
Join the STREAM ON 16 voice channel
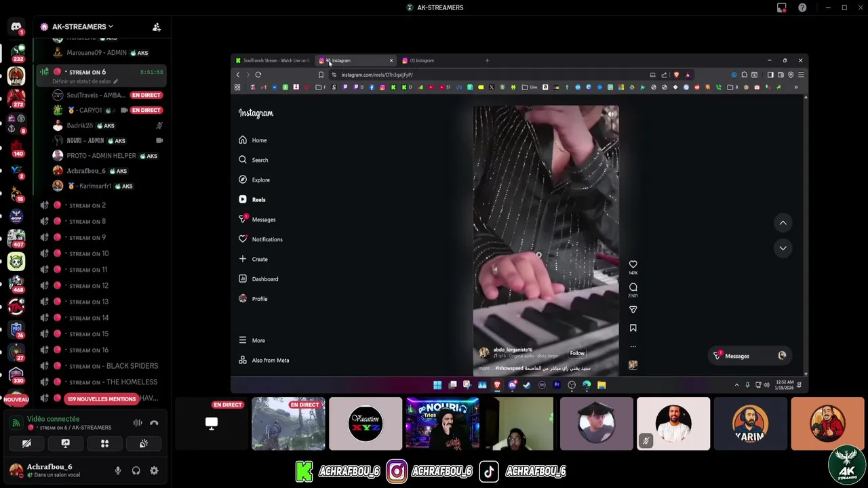(100, 350)
